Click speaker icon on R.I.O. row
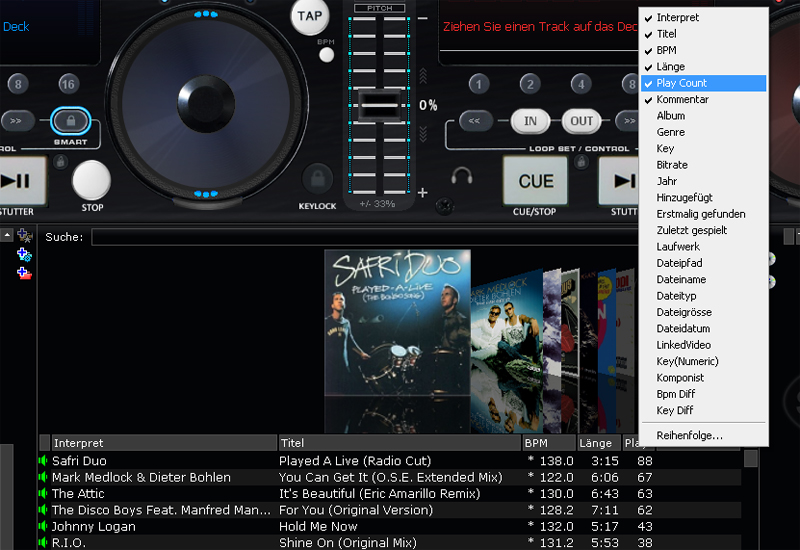 pyautogui.click(x=43, y=542)
